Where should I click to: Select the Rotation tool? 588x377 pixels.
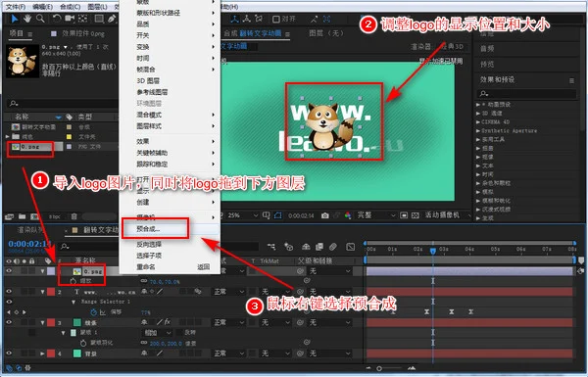pyautogui.click(x=57, y=19)
